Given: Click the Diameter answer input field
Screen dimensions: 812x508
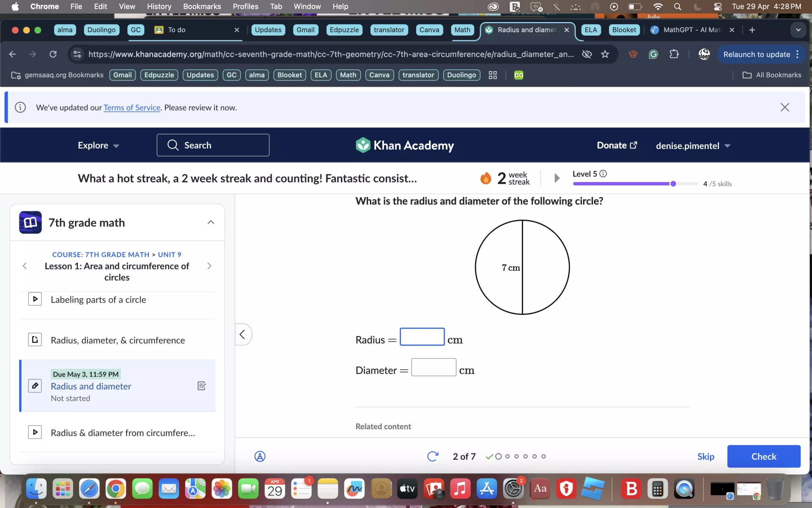Looking at the screenshot, I should (x=433, y=367).
